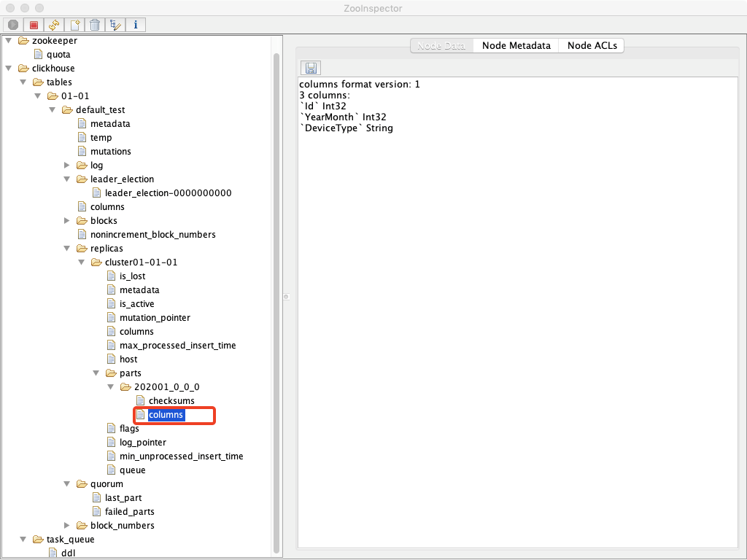Viewport: 747px width, 560px height.
Task: Collapse the replicas folder node
Action: [x=66, y=248]
